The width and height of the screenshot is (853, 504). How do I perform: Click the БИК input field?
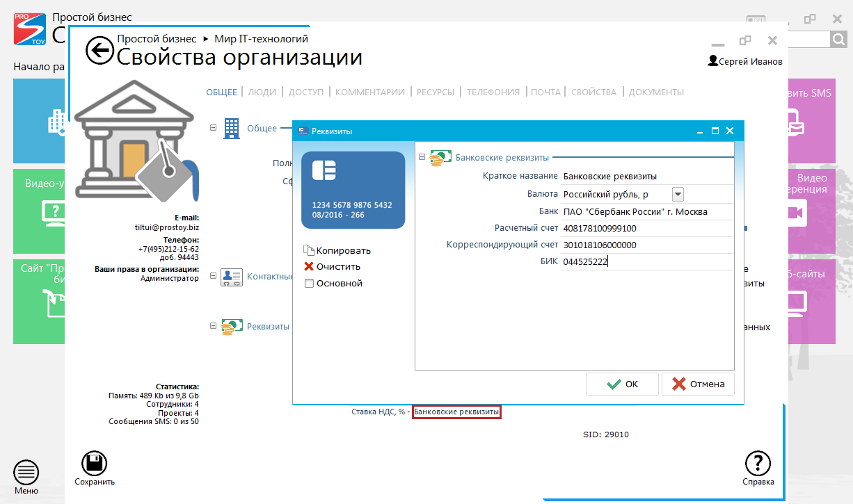(x=647, y=261)
